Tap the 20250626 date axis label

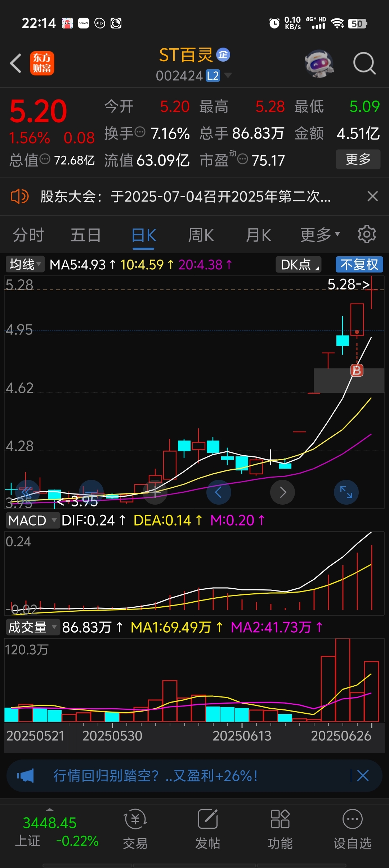pos(341,736)
